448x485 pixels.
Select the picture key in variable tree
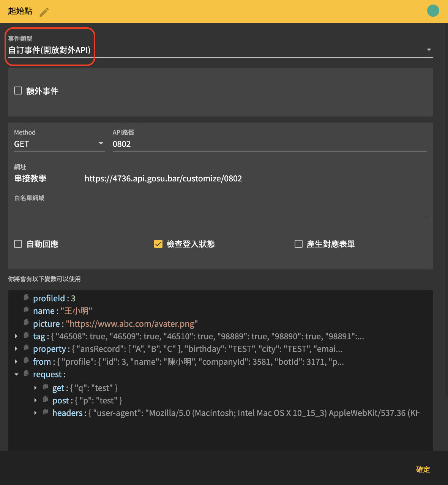pos(46,324)
